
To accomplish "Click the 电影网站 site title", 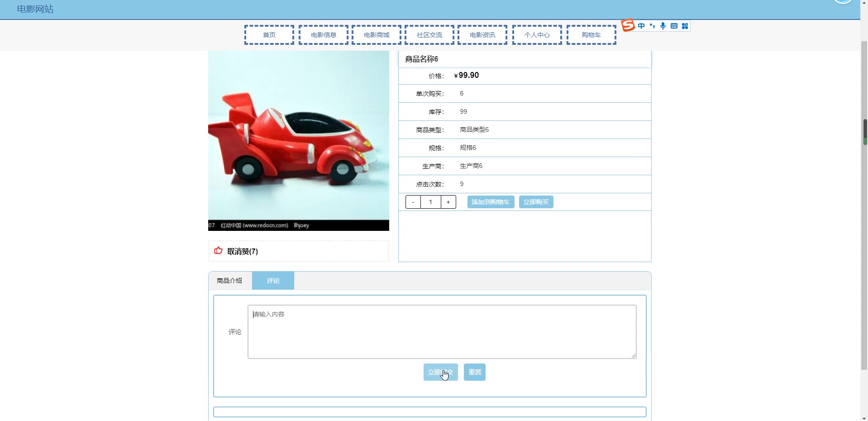I will (x=35, y=9).
